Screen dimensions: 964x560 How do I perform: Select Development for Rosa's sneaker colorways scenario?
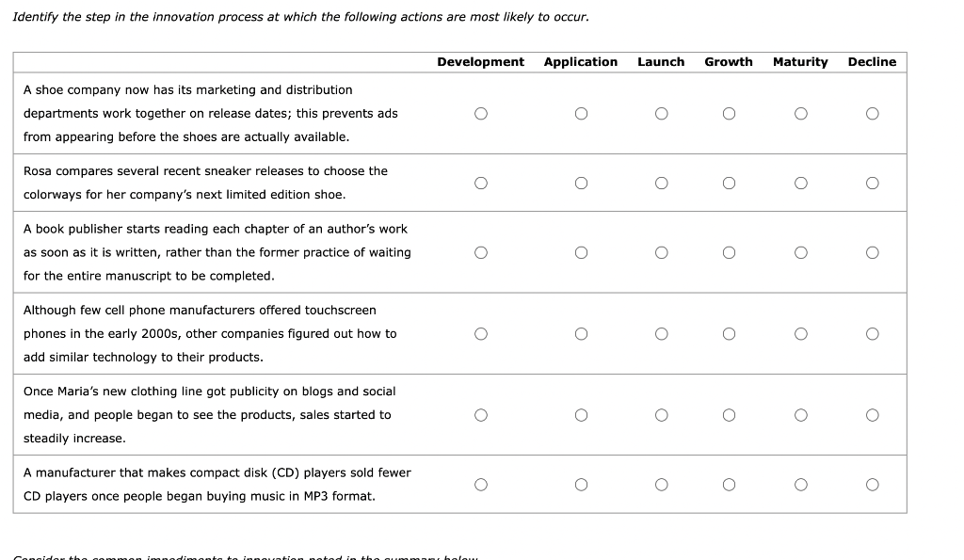coord(481,183)
